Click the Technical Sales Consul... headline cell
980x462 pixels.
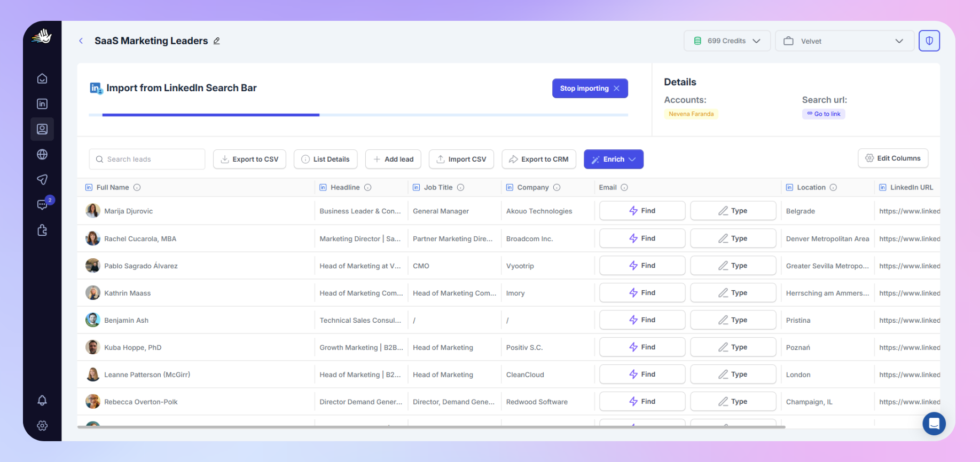click(360, 321)
